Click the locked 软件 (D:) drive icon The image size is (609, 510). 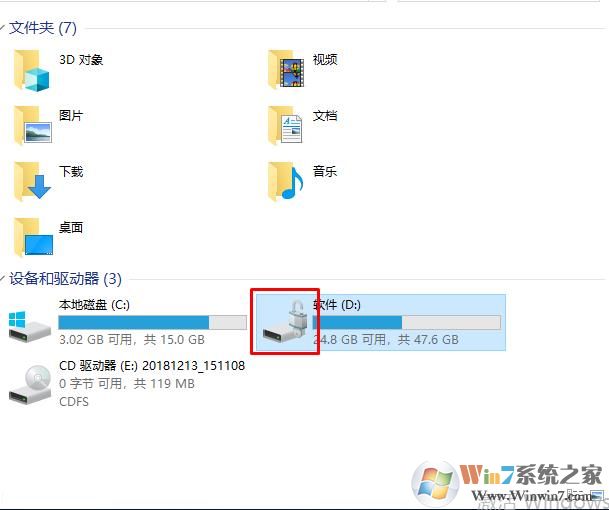(285, 322)
